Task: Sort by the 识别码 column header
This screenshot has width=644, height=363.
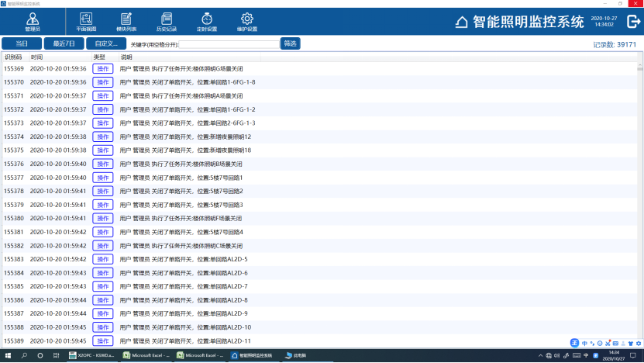Action: 13,57
